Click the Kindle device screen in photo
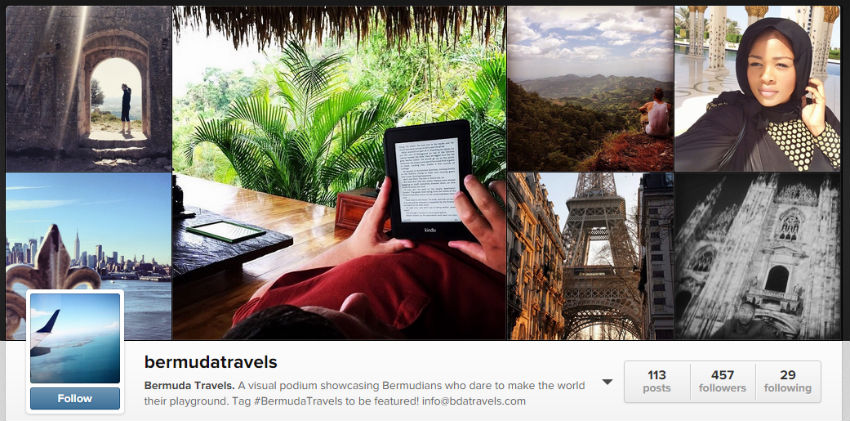 [427, 180]
